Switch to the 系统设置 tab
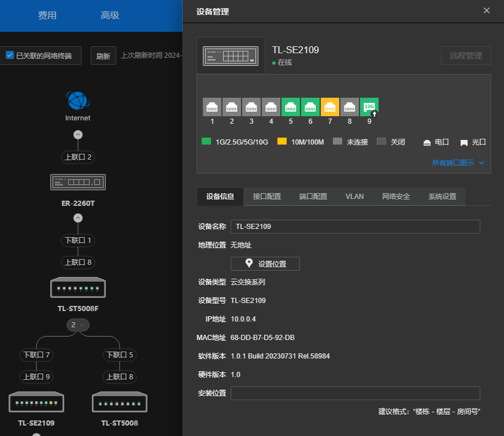 (x=442, y=197)
